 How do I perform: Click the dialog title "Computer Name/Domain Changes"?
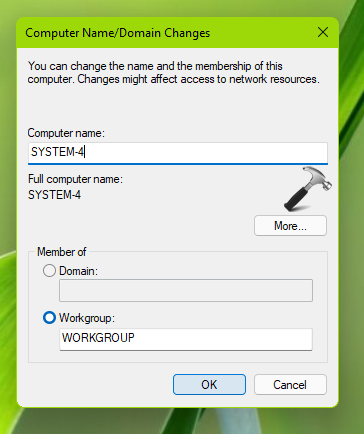click(118, 33)
